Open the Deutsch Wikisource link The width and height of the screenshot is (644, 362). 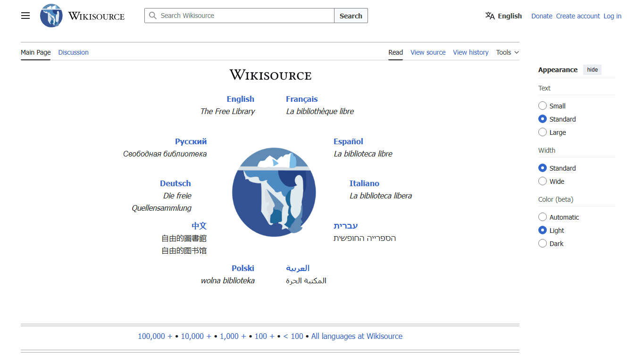[x=176, y=183]
